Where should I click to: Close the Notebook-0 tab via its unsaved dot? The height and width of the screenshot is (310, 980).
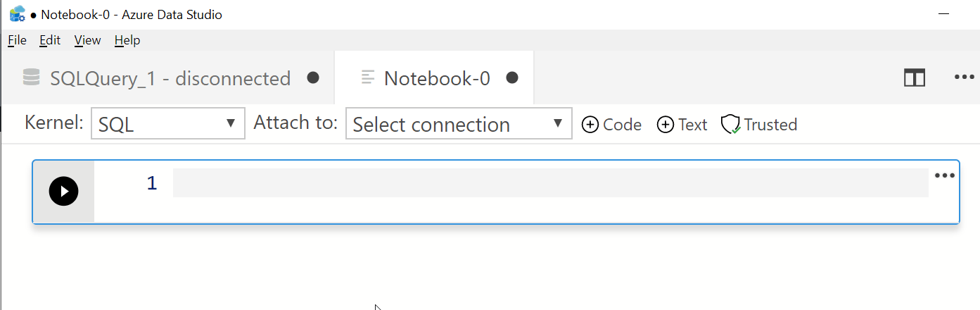click(512, 77)
